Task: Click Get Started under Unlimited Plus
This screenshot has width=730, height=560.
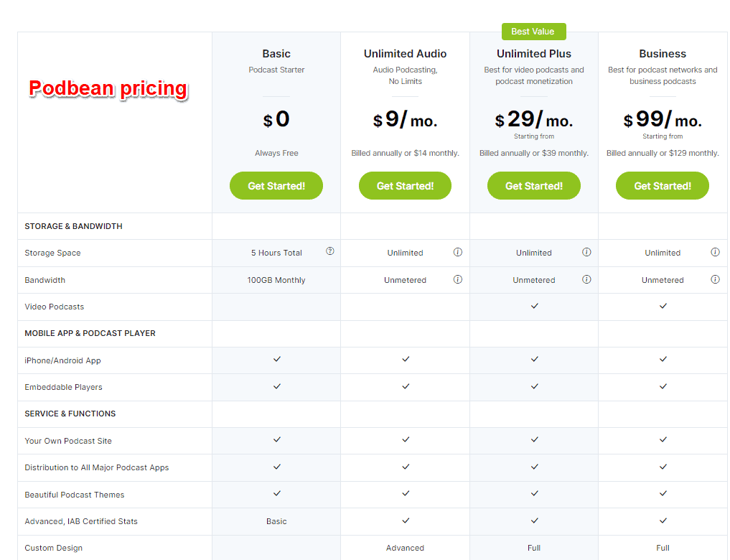Action: [533, 185]
